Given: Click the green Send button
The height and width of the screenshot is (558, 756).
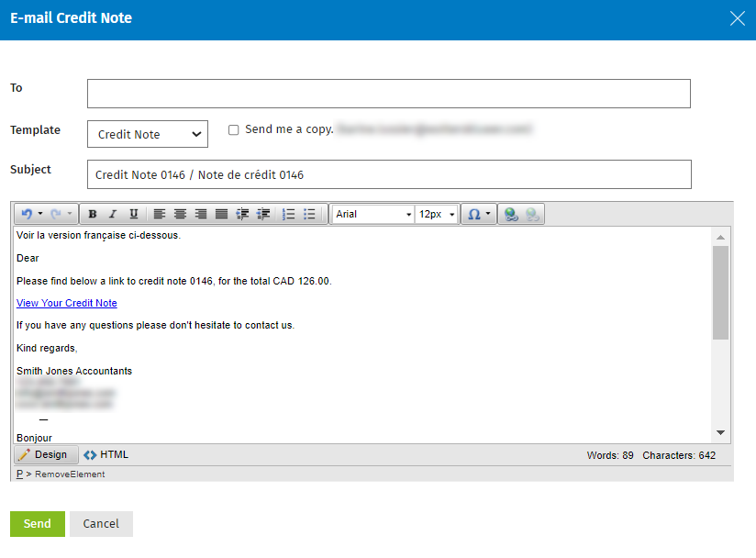Looking at the screenshot, I should coord(38,524).
